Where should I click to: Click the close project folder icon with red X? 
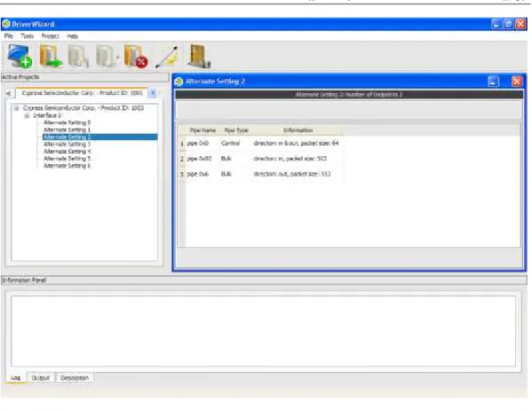click(x=135, y=56)
